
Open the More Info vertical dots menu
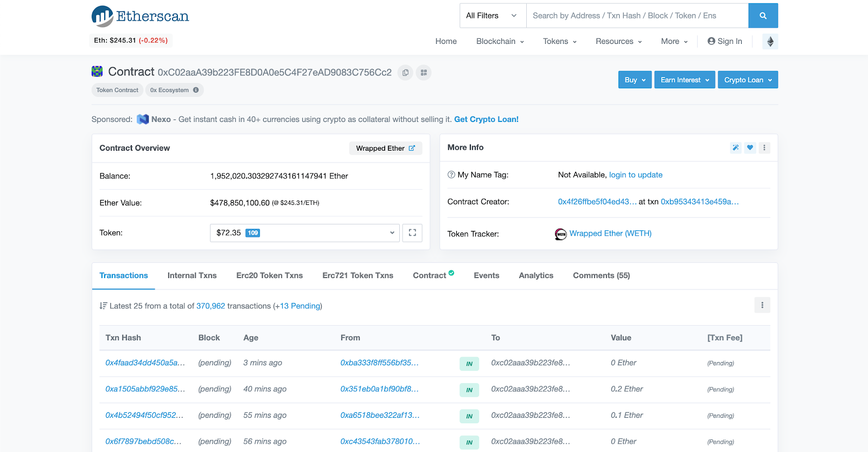[x=764, y=147]
